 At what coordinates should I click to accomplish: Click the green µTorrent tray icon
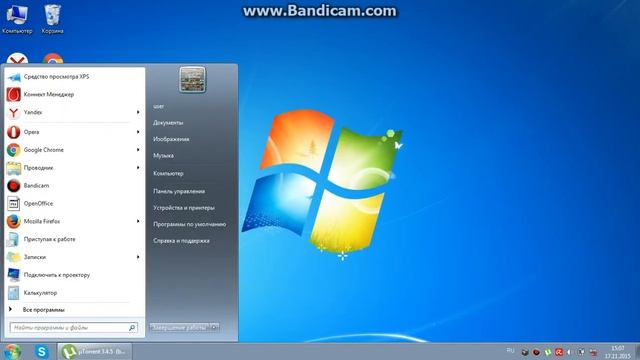[548, 352]
